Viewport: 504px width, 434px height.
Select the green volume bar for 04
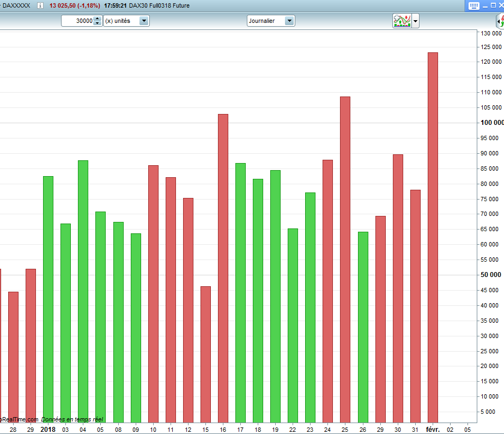pyautogui.click(x=83, y=292)
